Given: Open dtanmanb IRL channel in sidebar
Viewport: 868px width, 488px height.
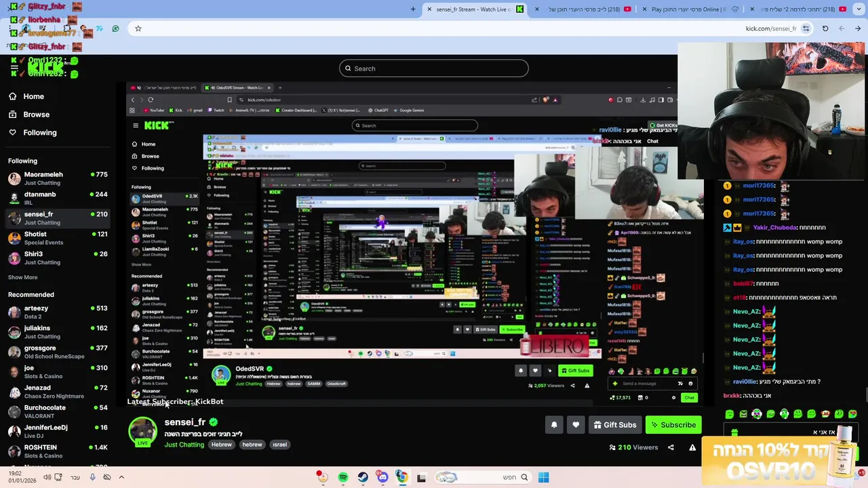Looking at the screenshot, I should click(x=58, y=198).
